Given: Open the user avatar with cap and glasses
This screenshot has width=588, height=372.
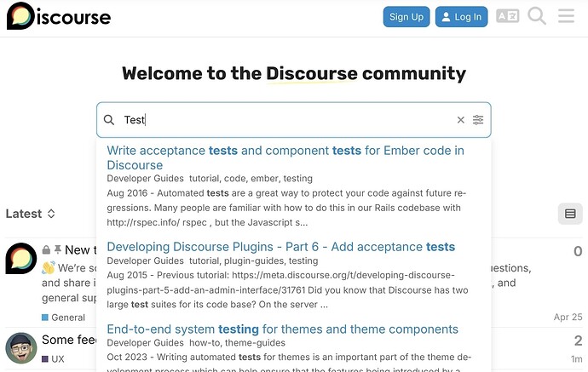Looking at the screenshot, I should [x=21, y=347].
